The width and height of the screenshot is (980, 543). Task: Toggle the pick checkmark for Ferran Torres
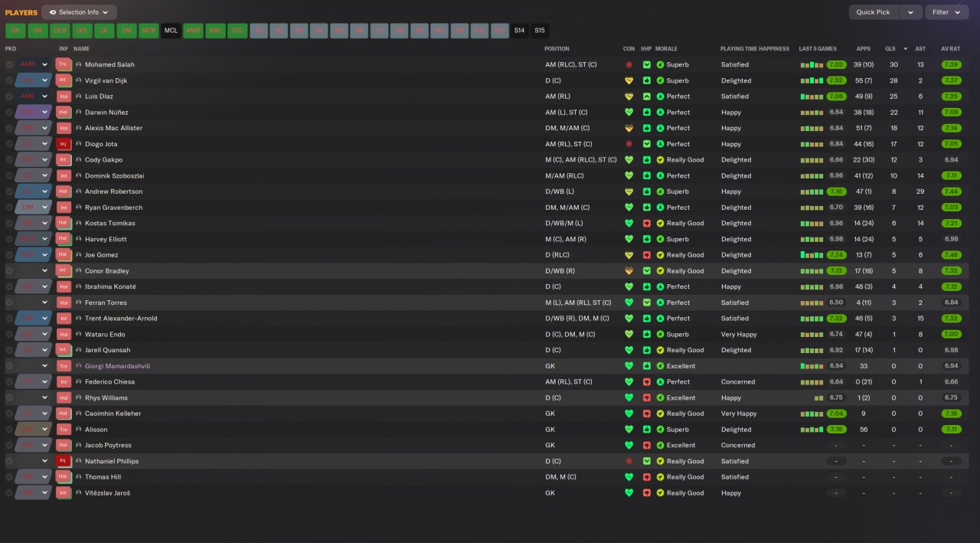coord(9,303)
